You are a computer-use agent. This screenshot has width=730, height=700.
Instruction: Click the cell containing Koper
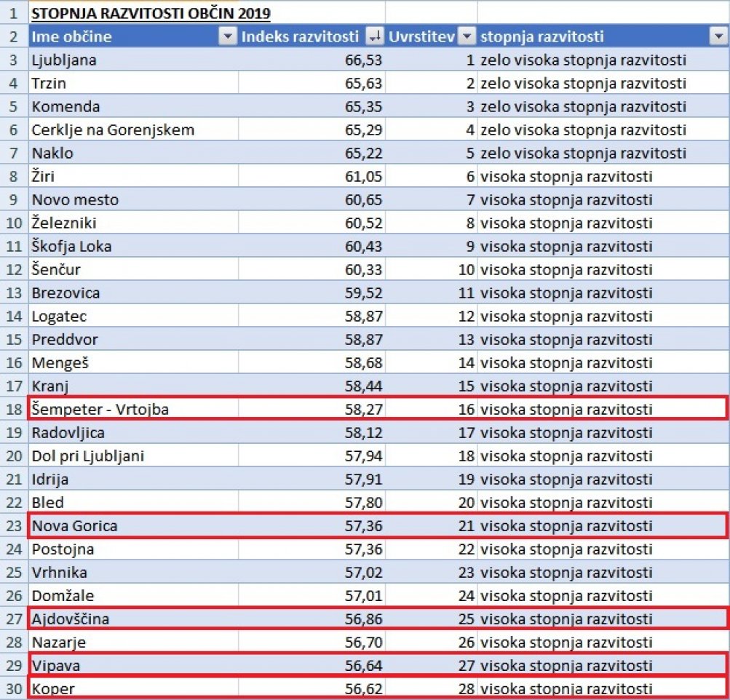(134, 688)
